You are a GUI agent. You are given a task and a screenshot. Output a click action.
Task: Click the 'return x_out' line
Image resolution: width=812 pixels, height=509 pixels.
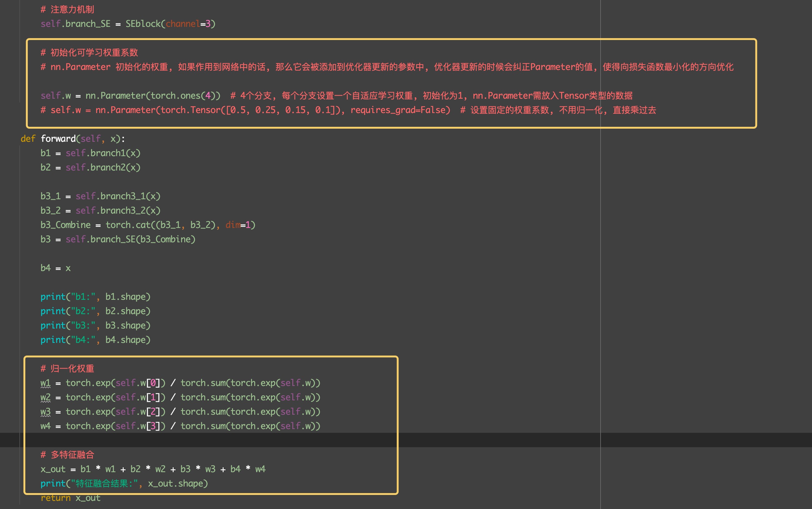pos(70,498)
